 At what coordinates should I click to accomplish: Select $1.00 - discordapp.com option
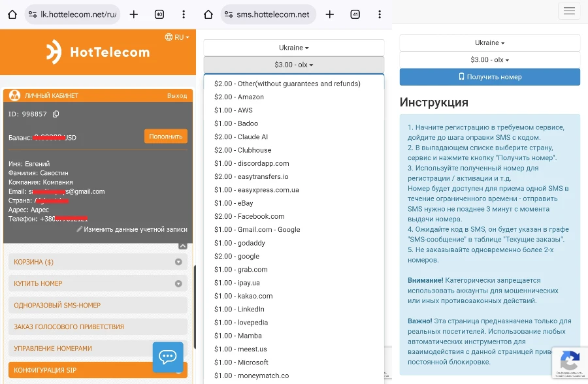[294, 163]
